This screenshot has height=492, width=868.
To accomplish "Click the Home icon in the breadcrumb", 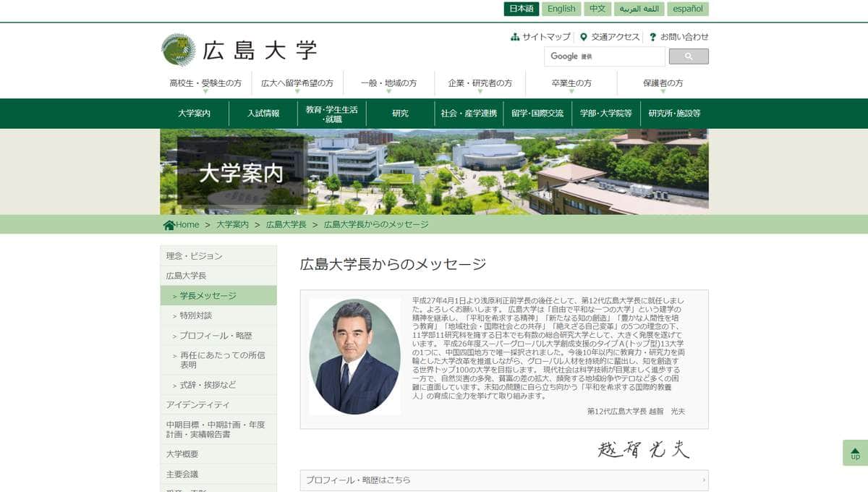I will tap(169, 225).
